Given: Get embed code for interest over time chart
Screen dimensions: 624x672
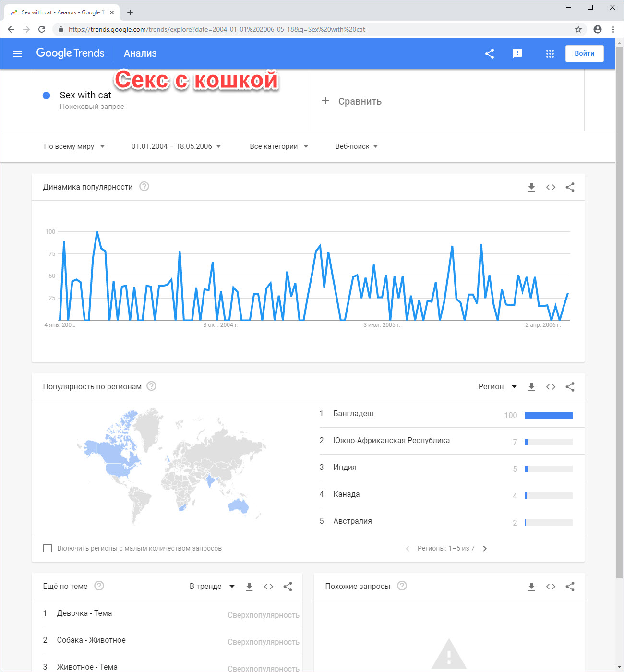Looking at the screenshot, I should click(551, 187).
